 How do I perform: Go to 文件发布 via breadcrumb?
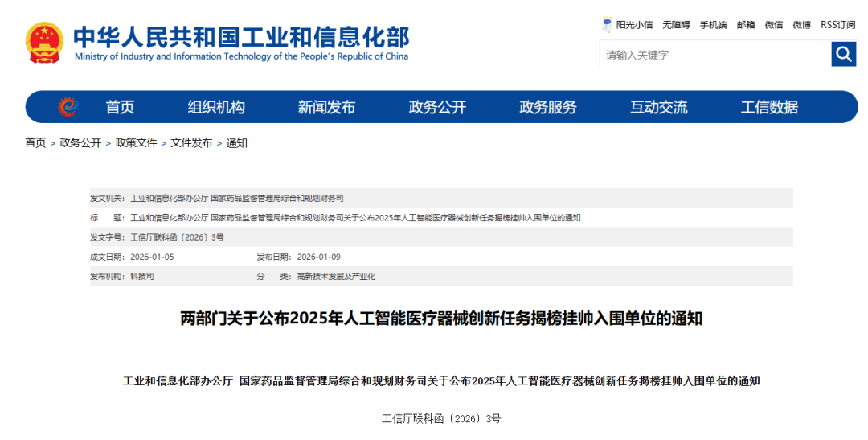tap(191, 143)
